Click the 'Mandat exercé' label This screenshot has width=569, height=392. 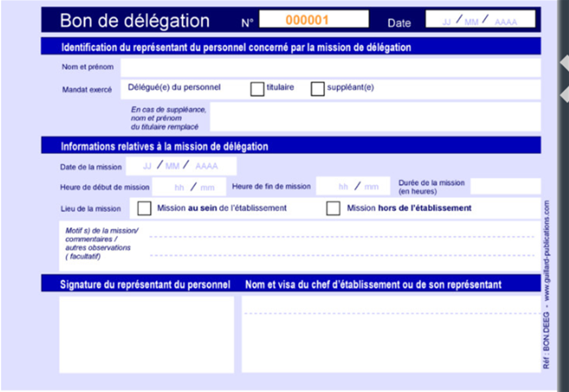tap(87, 90)
